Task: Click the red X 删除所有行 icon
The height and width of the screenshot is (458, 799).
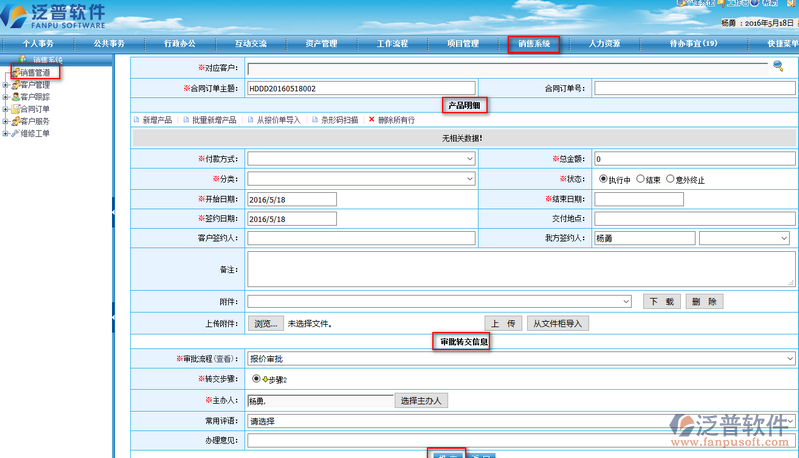Action: (372, 119)
